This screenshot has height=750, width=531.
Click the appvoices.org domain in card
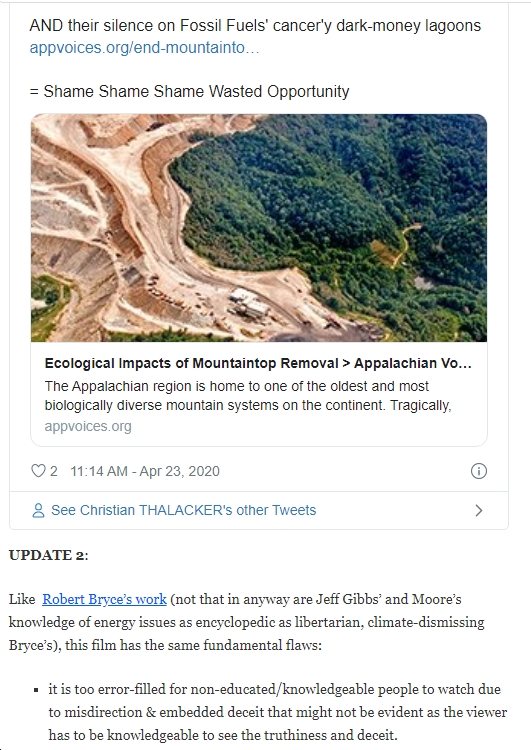point(88,426)
